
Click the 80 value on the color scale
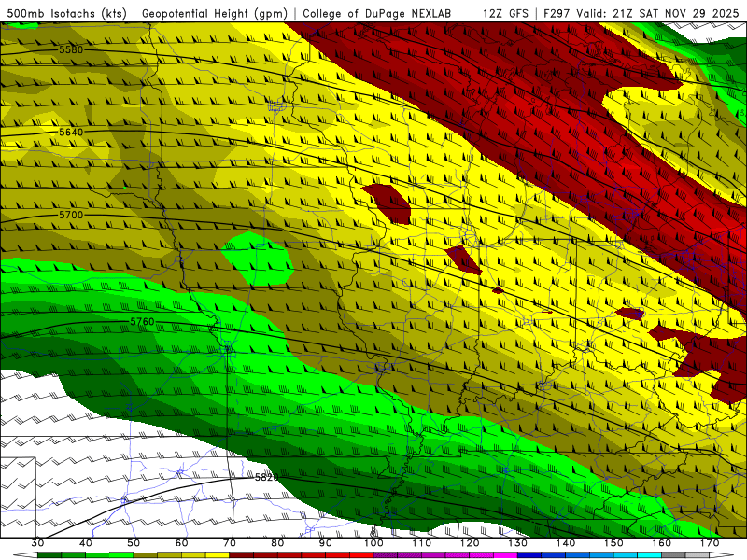pyautogui.click(x=277, y=543)
